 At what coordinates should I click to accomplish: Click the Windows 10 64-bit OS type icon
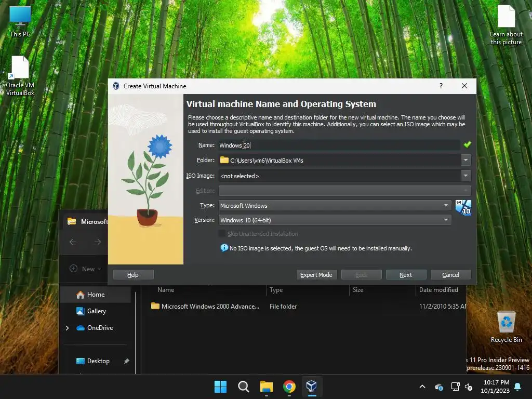[463, 208]
